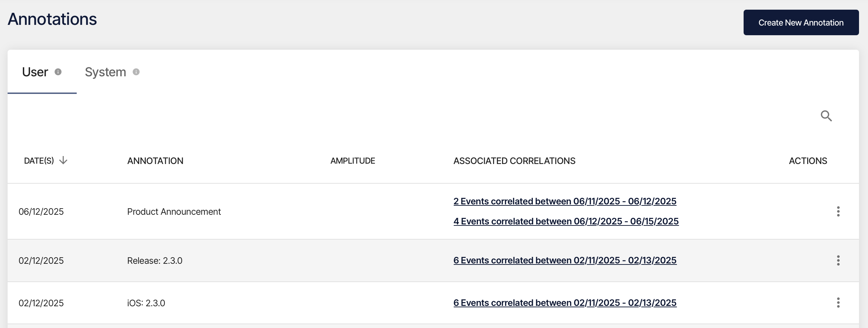Click the info icon beside User tab
868x328 pixels.
(x=58, y=72)
